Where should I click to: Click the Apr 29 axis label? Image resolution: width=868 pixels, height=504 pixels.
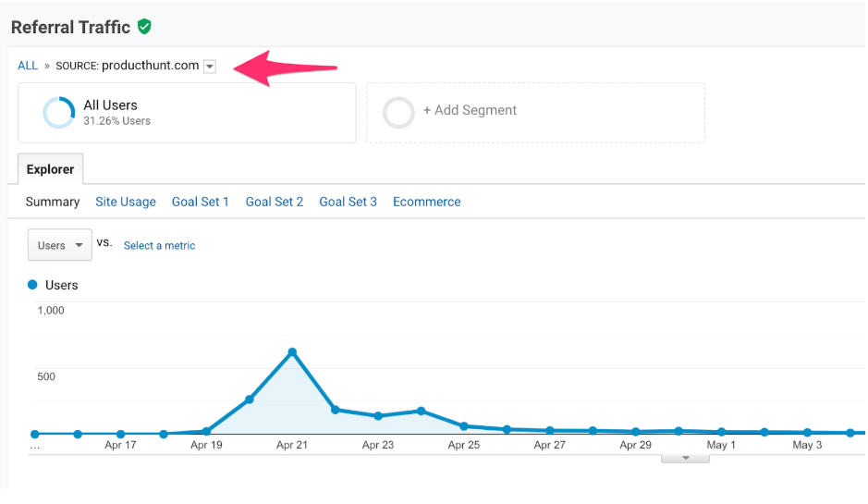coord(635,445)
